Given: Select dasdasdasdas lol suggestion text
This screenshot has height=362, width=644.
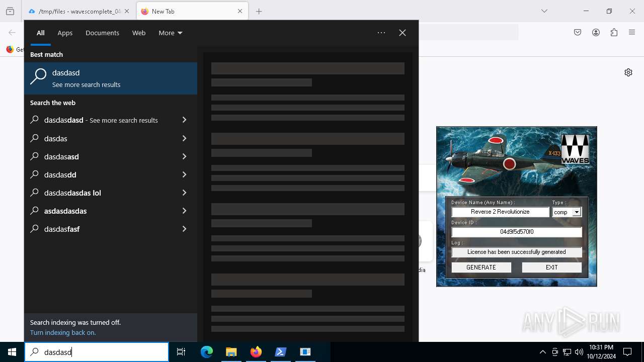Looking at the screenshot, I should click(x=72, y=193).
